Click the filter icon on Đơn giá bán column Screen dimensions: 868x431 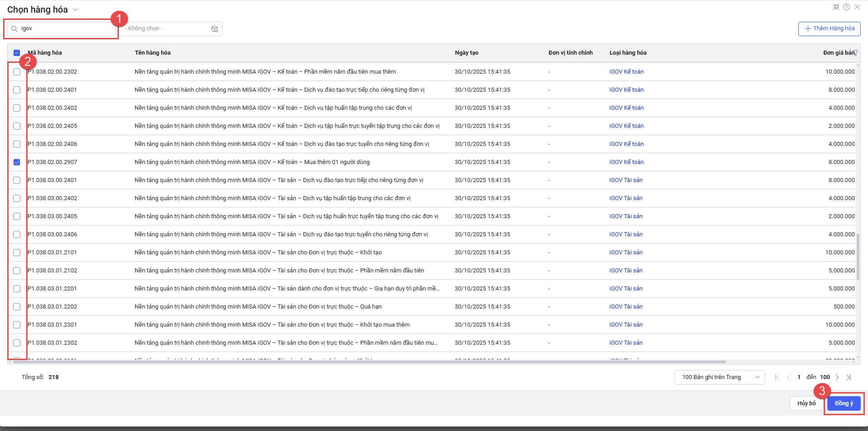click(855, 53)
